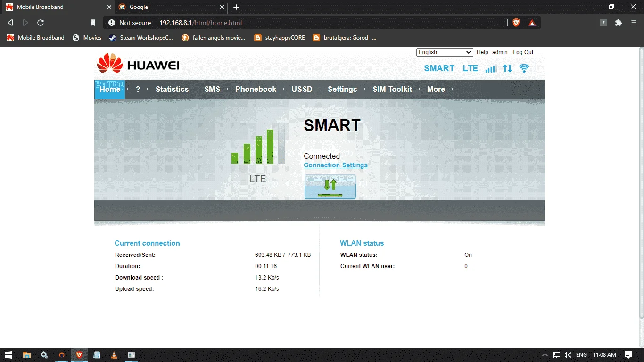Open the question mark navigation tab
The width and height of the screenshot is (644, 362).
click(x=138, y=90)
